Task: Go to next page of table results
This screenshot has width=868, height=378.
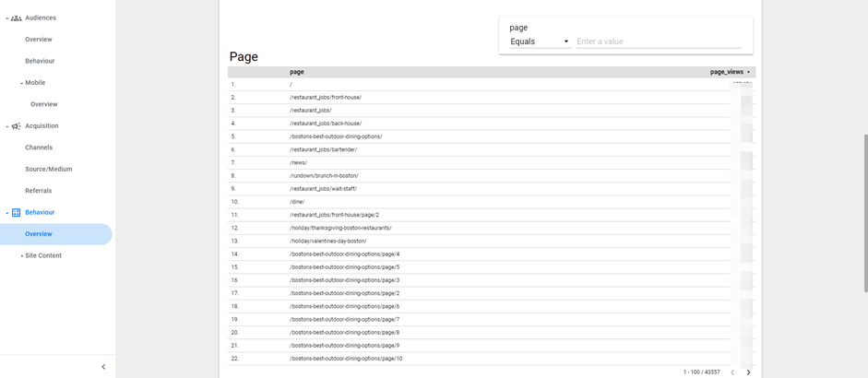Action: pos(748,372)
